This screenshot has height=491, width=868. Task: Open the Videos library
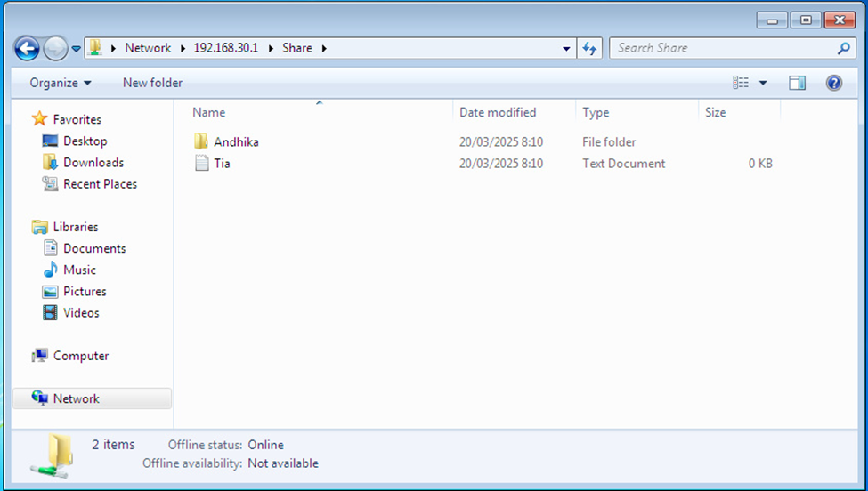pyautogui.click(x=81, y=313)
